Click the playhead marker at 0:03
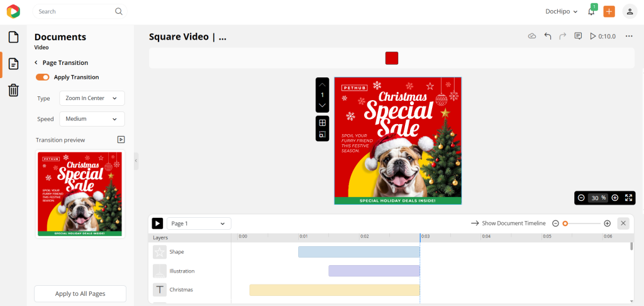This screenshot has width=644, height=306. 420,237
